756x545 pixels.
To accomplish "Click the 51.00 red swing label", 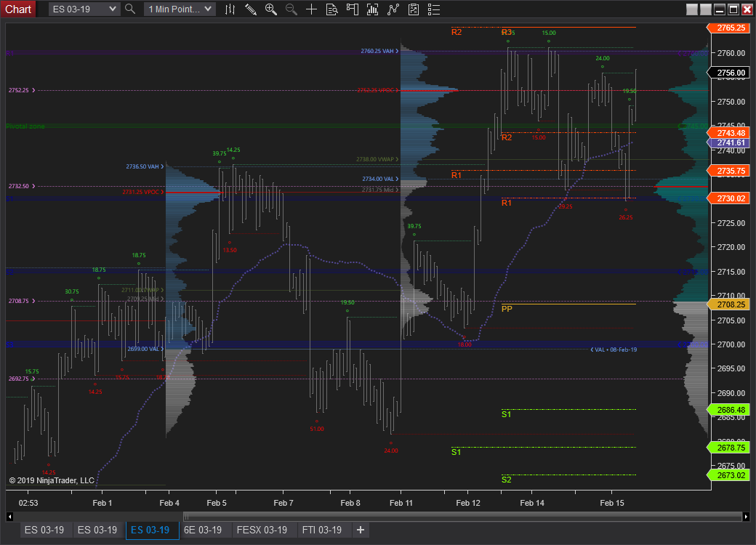I will coord(317,429).
